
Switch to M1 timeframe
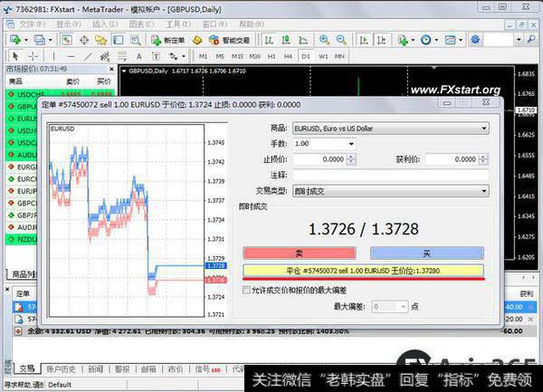click(x=203, y=56)
